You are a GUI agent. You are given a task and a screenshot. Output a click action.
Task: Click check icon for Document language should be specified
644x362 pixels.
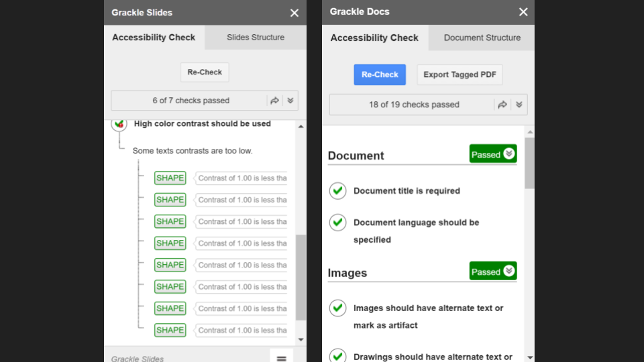click(337, 223)
